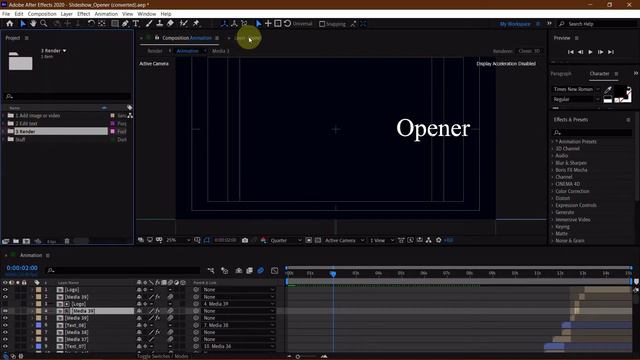
Task: Play the preview
Action: (x=590, y=52)
